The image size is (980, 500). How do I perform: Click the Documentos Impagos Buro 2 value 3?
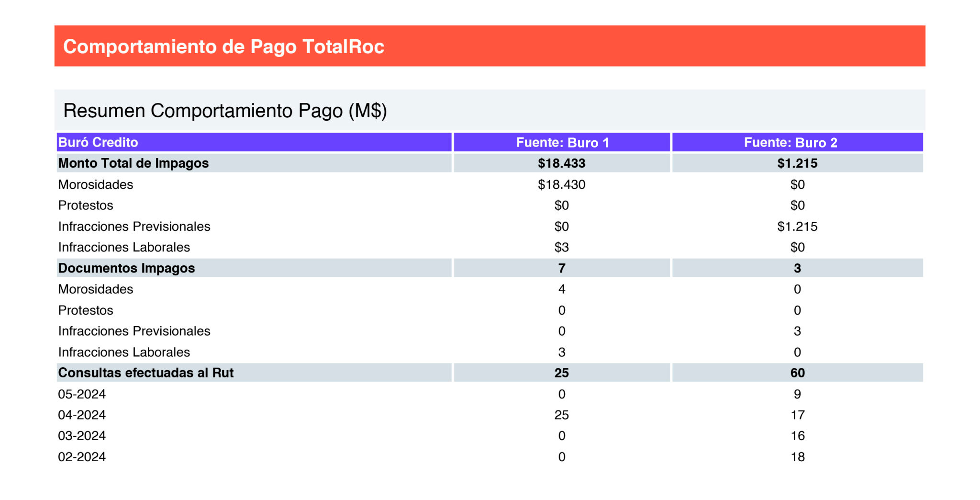(x=797, y=268)
